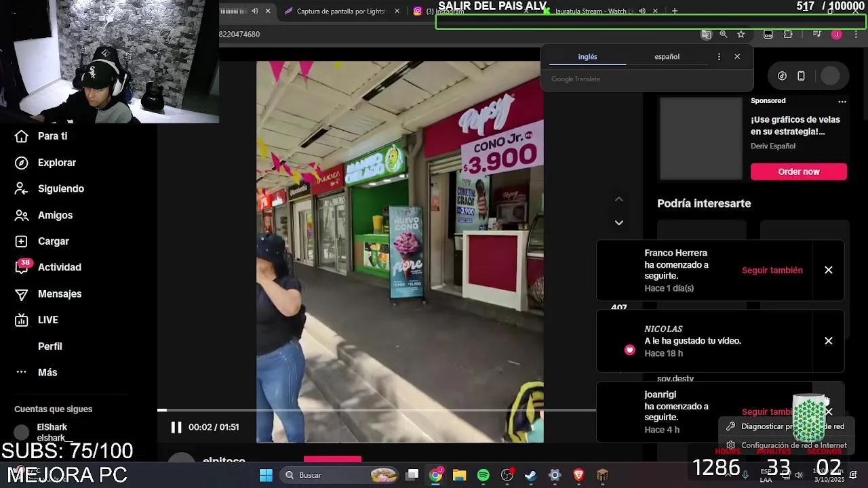
Task: Pause the video playback
Action: pyautogui.click(x=176, y=427)
